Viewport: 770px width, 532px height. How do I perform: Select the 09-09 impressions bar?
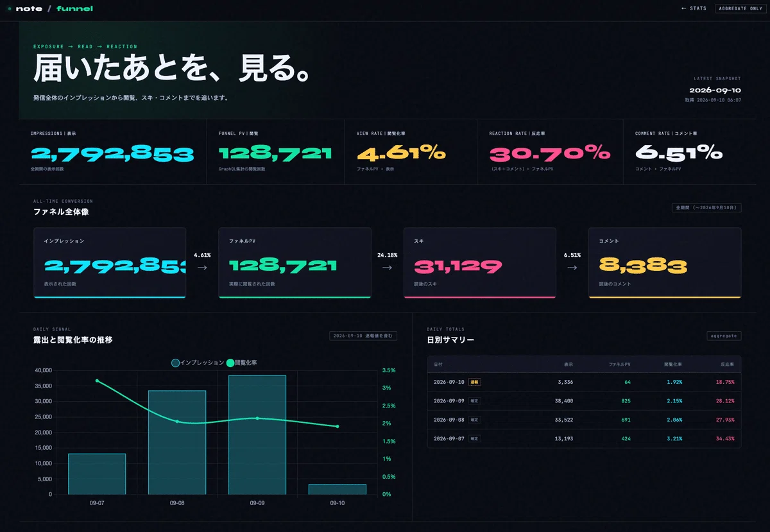[x=257, y=435]
